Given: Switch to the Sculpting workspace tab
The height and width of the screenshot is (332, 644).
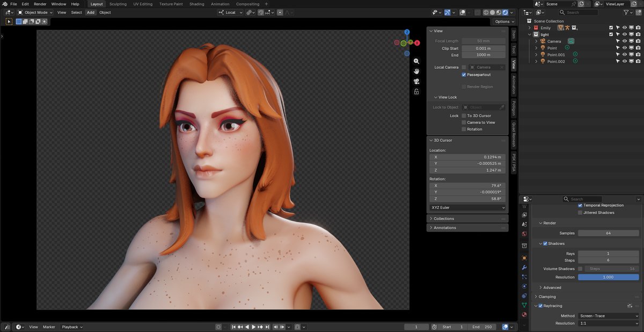Looking at the screenshot, I should click(x=118, y=4).
